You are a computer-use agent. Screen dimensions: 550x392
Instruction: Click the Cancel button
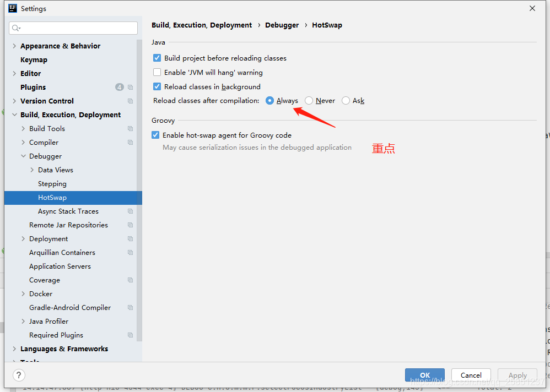[x=471, y=375]
